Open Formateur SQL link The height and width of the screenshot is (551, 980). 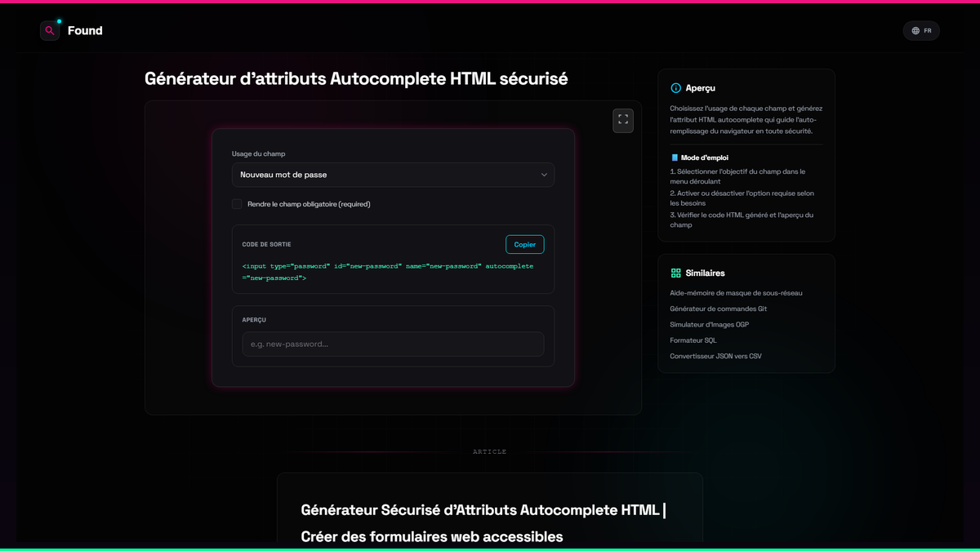[x=693, y=340]
